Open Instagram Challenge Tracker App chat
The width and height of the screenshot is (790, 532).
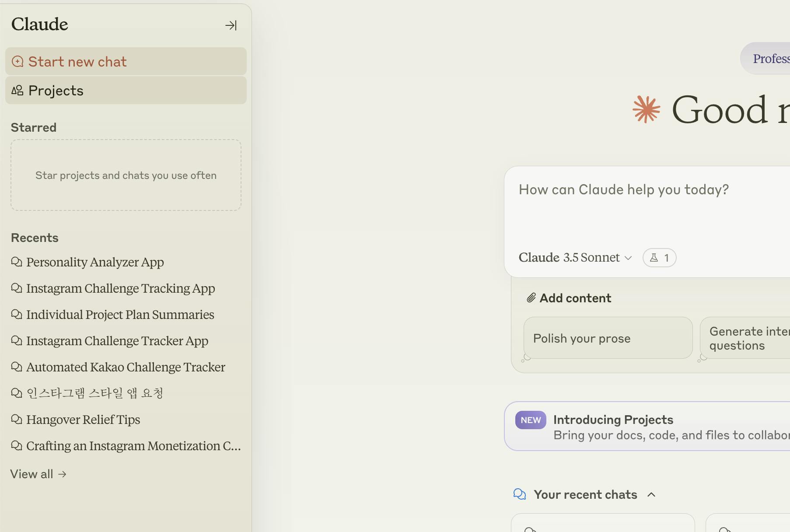(117, 341)
